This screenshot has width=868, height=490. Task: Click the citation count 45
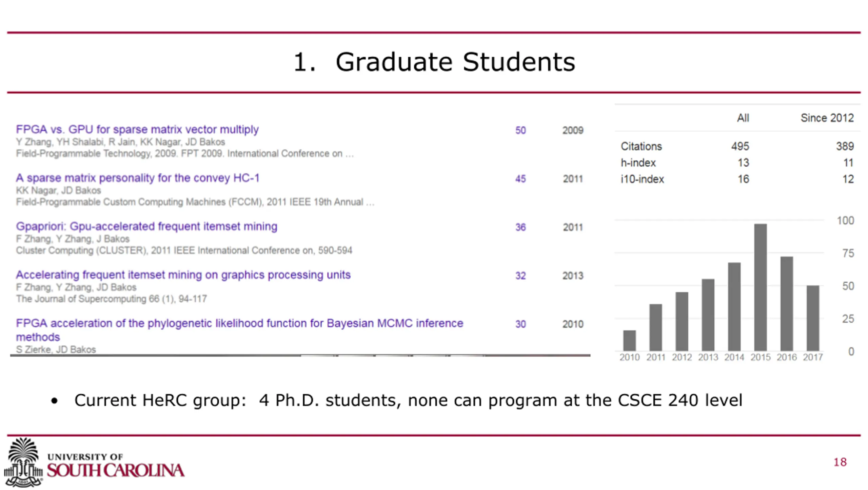click(520, 179)
